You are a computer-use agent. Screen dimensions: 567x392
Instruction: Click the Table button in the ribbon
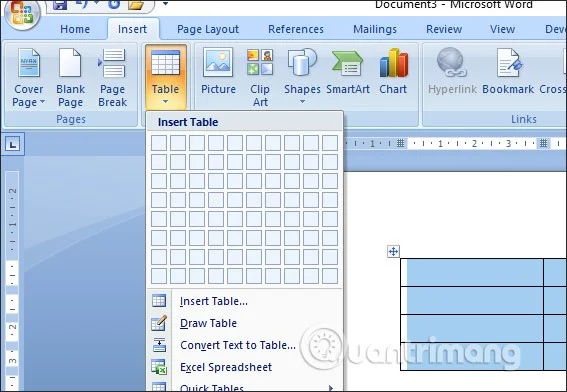coord(166,77)
